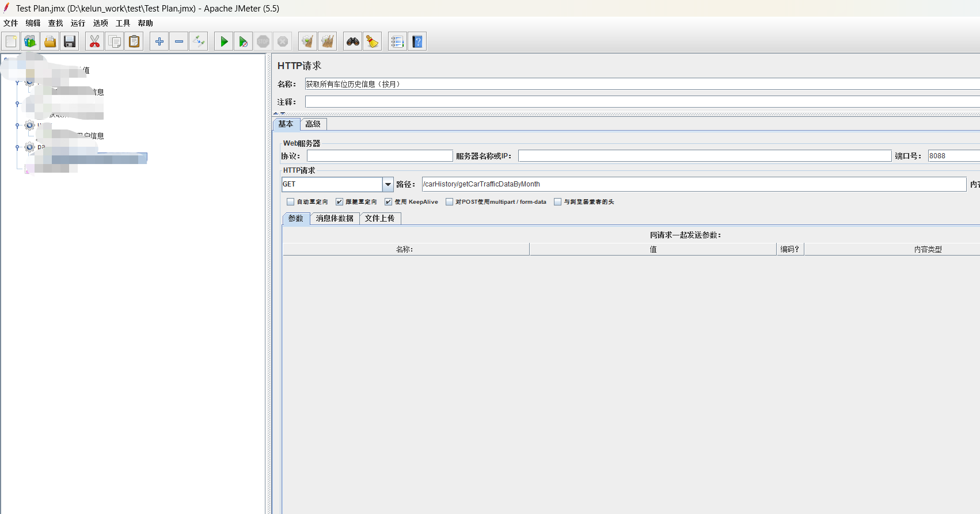Click the Clear all broom icon
This screenshot has height=514, width=980.
pyautogui.click(x=328, y=41)
